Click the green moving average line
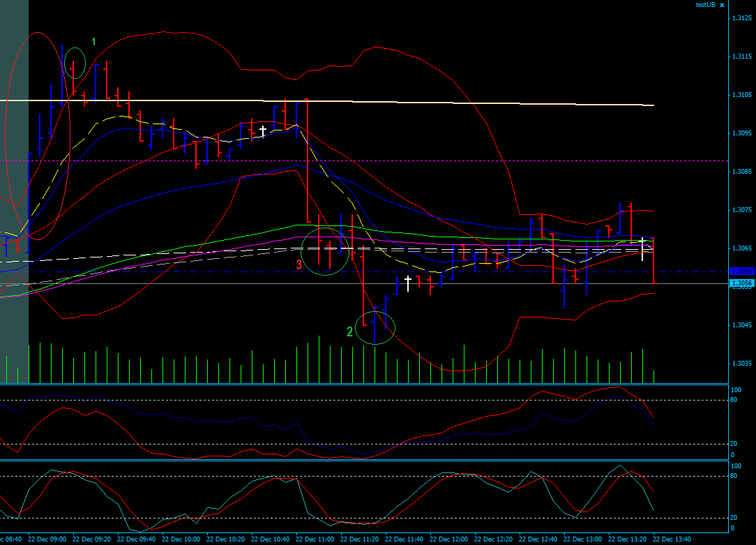The image size is (756, 545). tap(453, 237)
